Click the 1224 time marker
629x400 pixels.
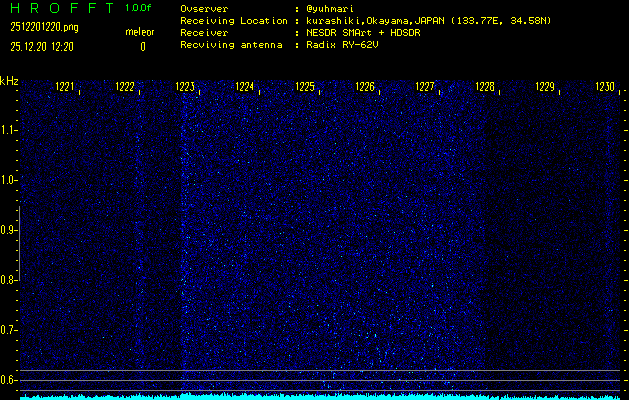pos(245,87)
